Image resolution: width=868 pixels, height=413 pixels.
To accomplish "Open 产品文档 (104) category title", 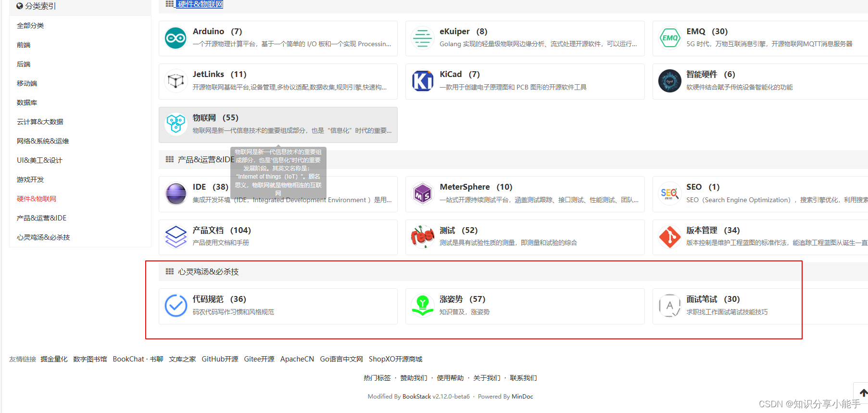I will 222,230.
